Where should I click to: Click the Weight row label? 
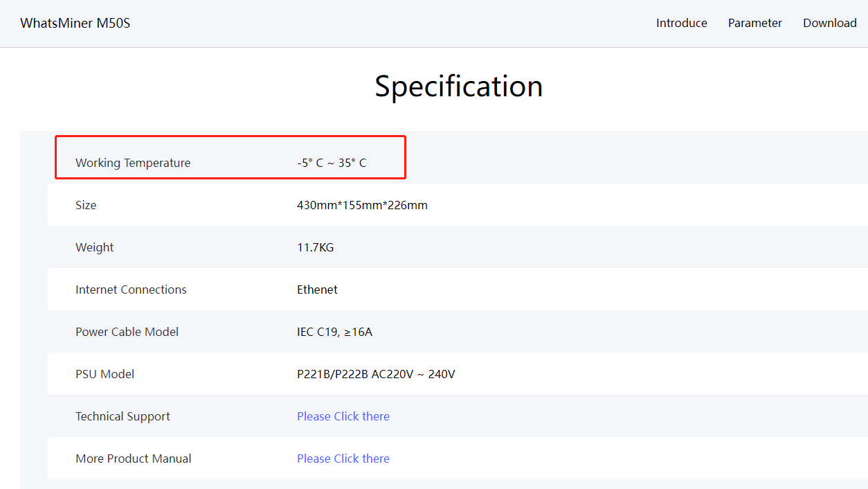(x=94, y=247)
